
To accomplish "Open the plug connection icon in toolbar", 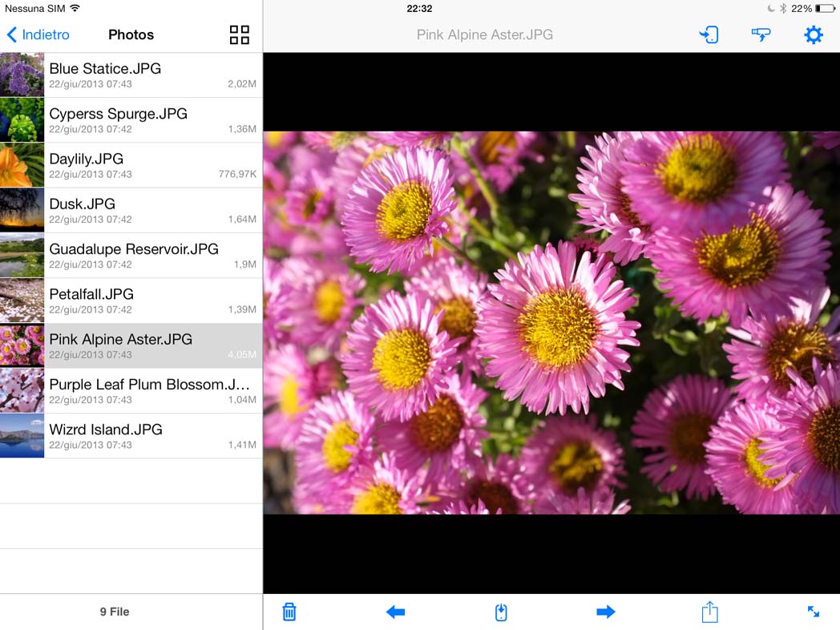I will click(761, 34).
